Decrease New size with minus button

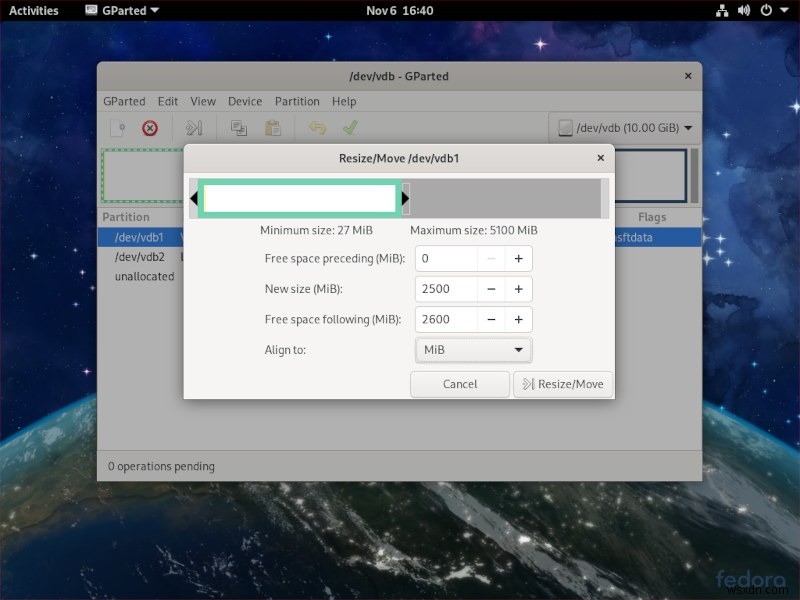491,289
